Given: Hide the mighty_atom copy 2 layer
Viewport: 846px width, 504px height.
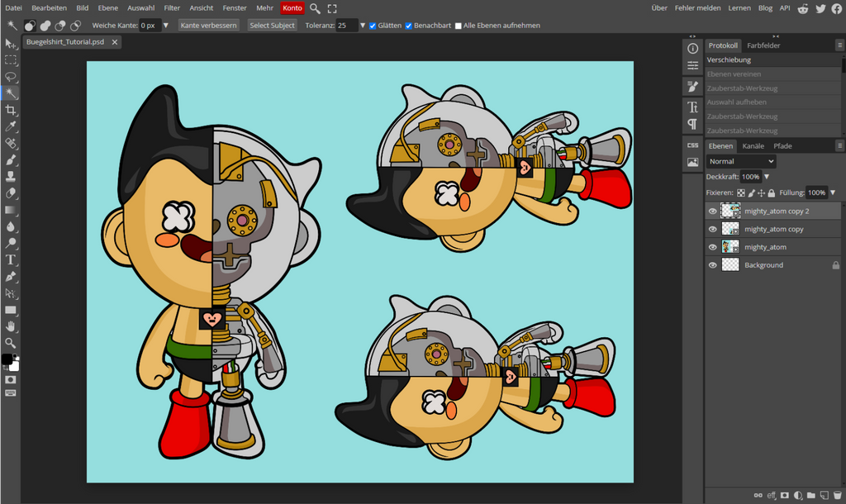Looking at the screenshot, I should tap(712, 211).
